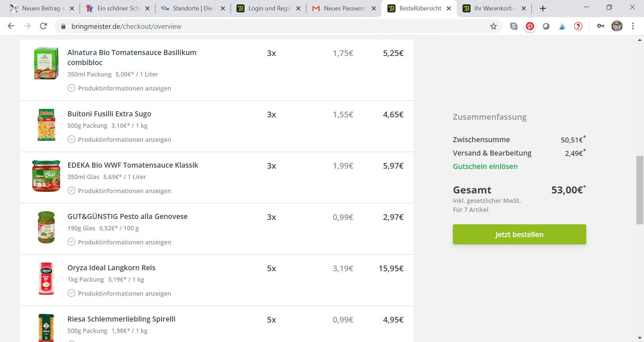Expand product information for Buitoni Fusilli Extra Sugo

[x=119, y=139]
